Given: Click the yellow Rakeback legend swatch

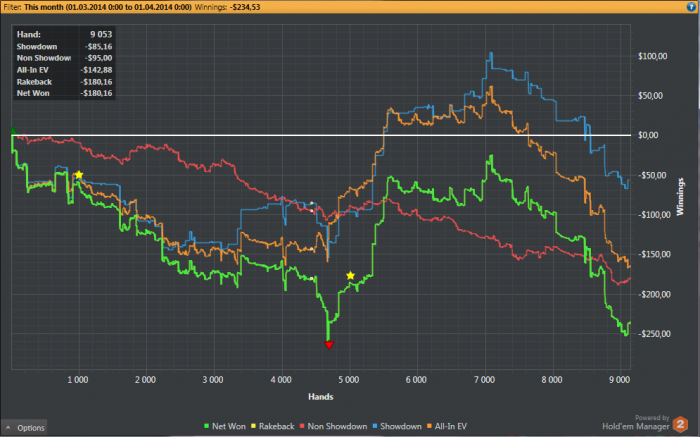Looking at the screenshot, I should (254, 427).
